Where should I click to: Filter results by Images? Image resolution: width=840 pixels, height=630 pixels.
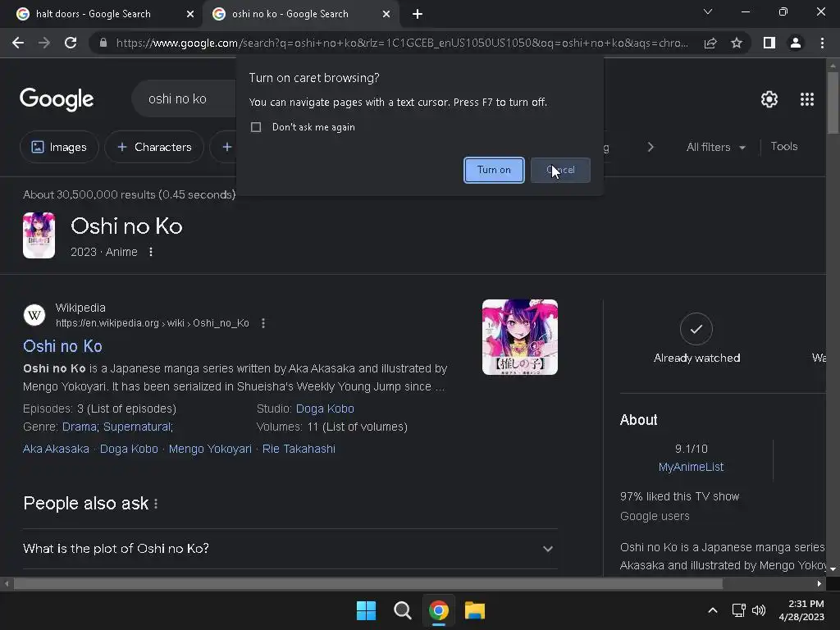click(x=59, y=147)
